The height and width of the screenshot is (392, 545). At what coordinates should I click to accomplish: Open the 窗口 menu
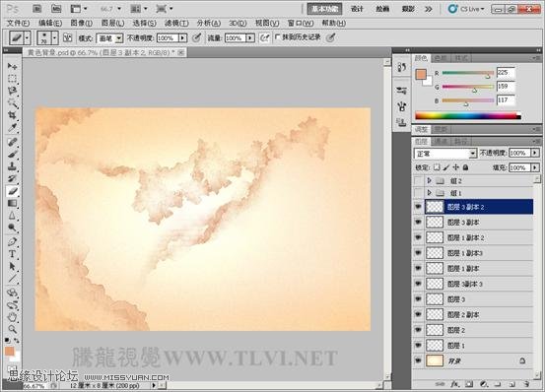click(301, 24)
